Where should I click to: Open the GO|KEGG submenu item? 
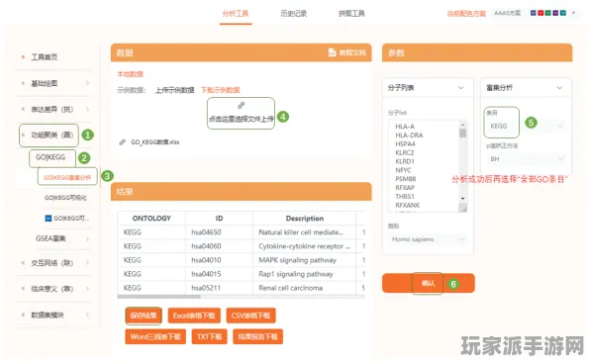pos(50,157)
